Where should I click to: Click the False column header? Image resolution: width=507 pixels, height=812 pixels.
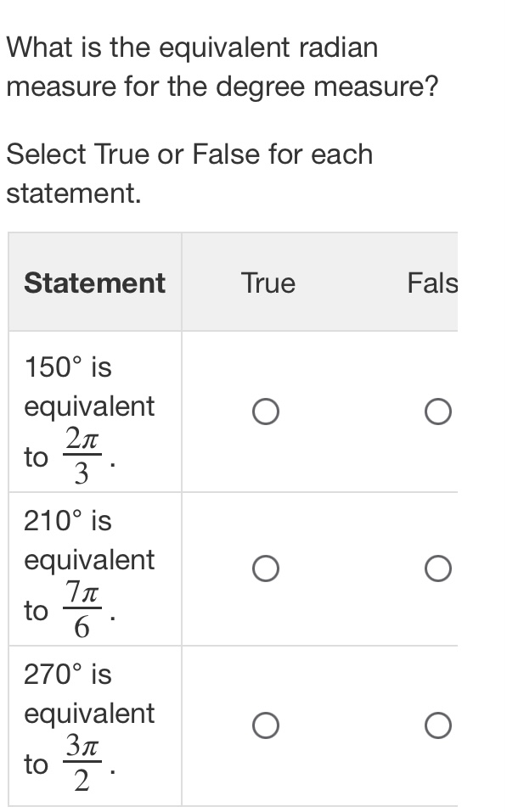pyautogui.click(x=440, y=283)
